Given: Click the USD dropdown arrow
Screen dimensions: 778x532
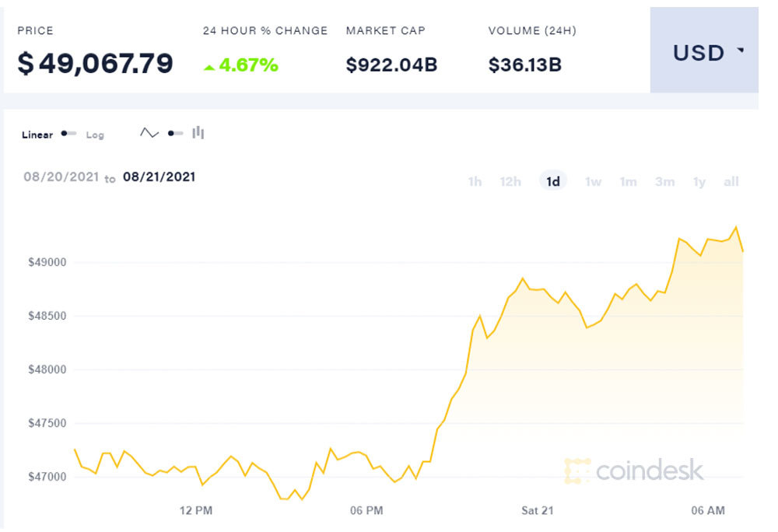Looking at the screenshot, I should pos(741,50).
